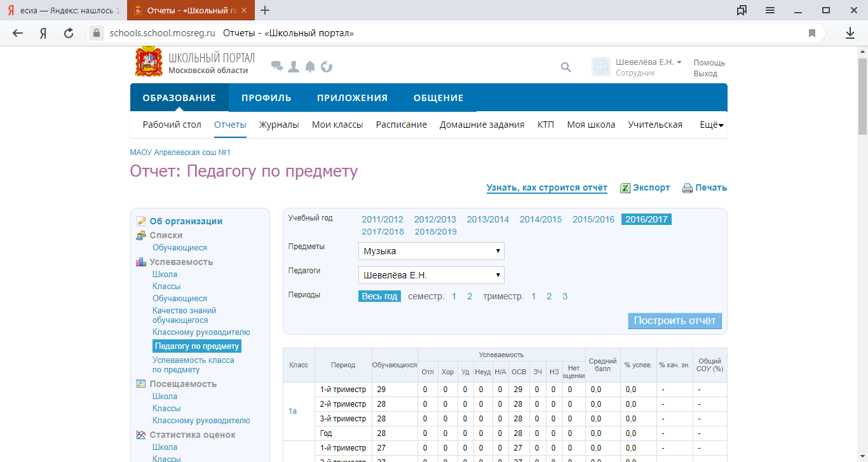Open the messages chat bubbles icon

click(x=277, y=66)
